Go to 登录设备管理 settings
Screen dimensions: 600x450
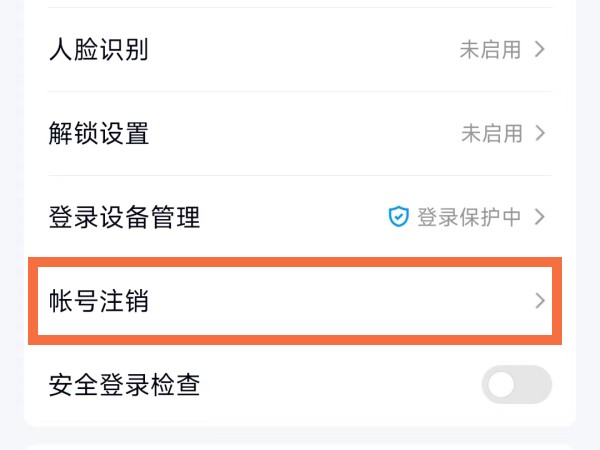[x=124, y=217]
